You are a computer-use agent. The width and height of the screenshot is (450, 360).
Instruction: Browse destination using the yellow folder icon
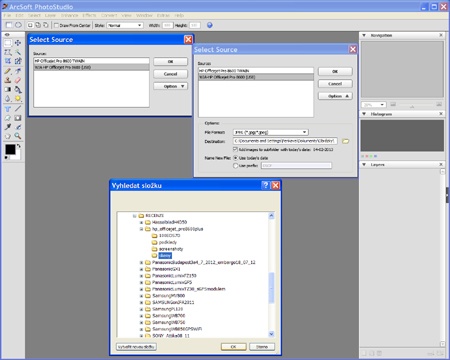coord(346,141)
